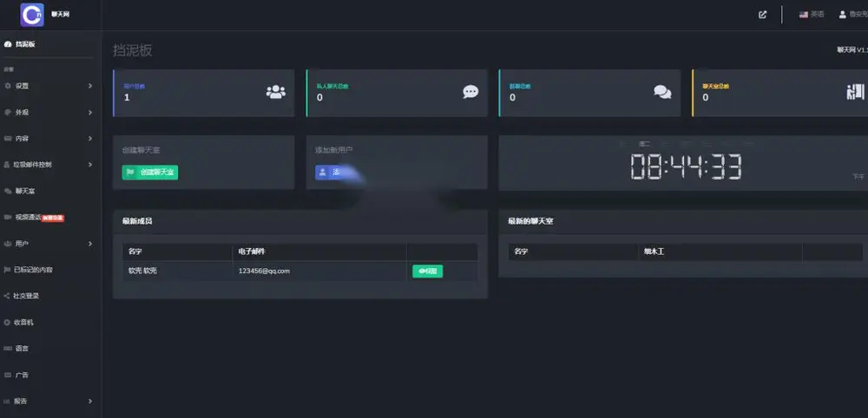Click the 最新的聊天室 panel heading
The width and height of the screenshot is (868, 418).
tap(530, 221)
